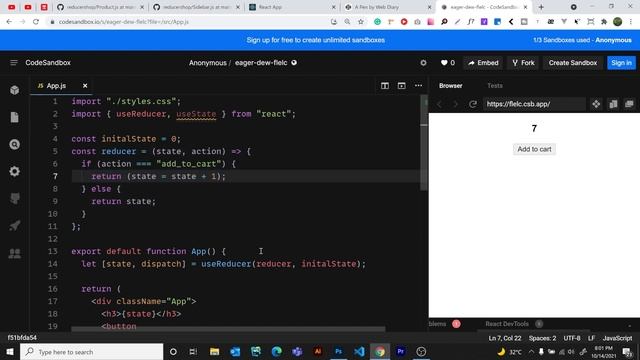The width and height of the screenshot is (640, 360).
Task: Click the Embed button
Action: click(x=483, y=63)
